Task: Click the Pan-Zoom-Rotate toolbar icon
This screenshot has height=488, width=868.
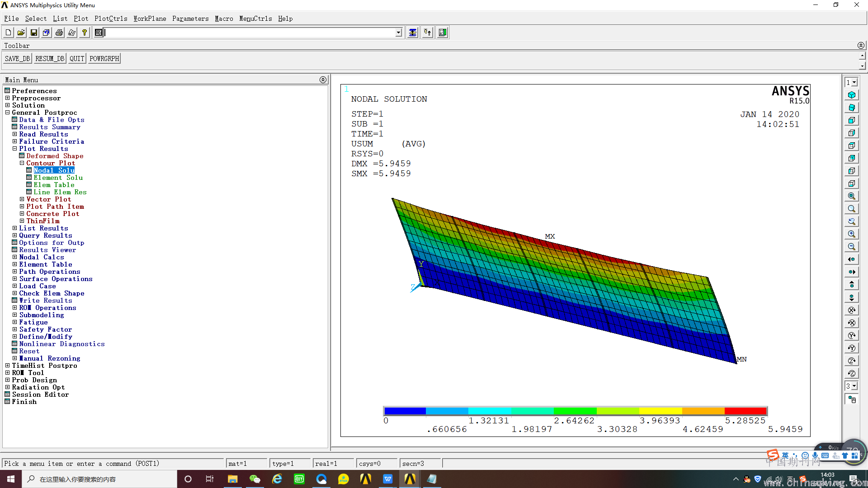Action: tap(46, 33)
